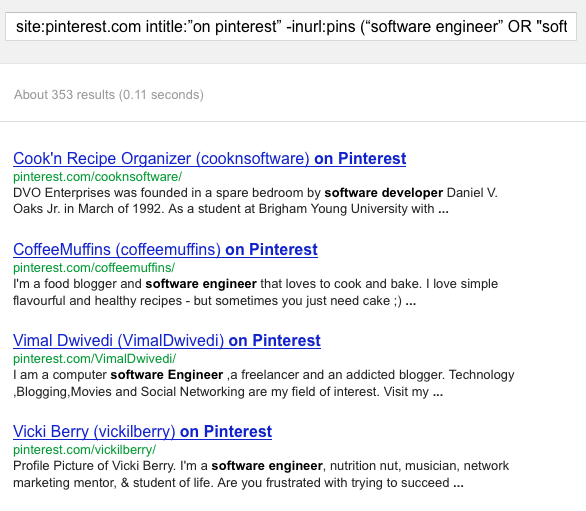Image resolution: width=586 pixels, height=511 pixels.
Task: Click the computer software Engineer freelancer snippet
Action: pos(263,383)
